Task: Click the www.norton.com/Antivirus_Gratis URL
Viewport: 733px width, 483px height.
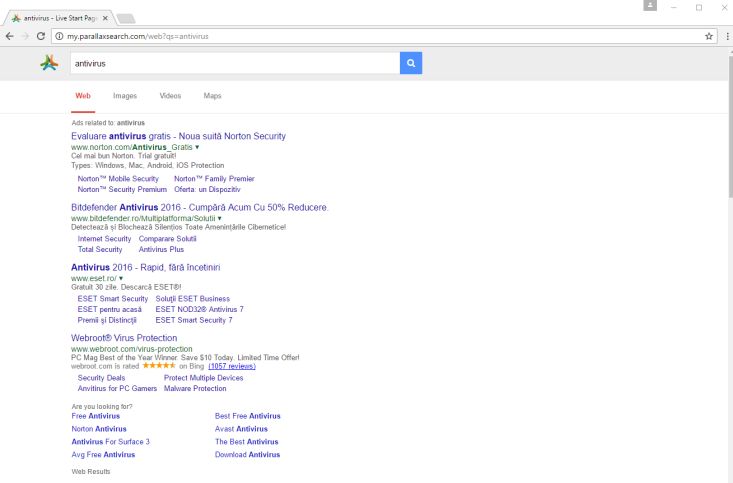Action: [132, 147]
